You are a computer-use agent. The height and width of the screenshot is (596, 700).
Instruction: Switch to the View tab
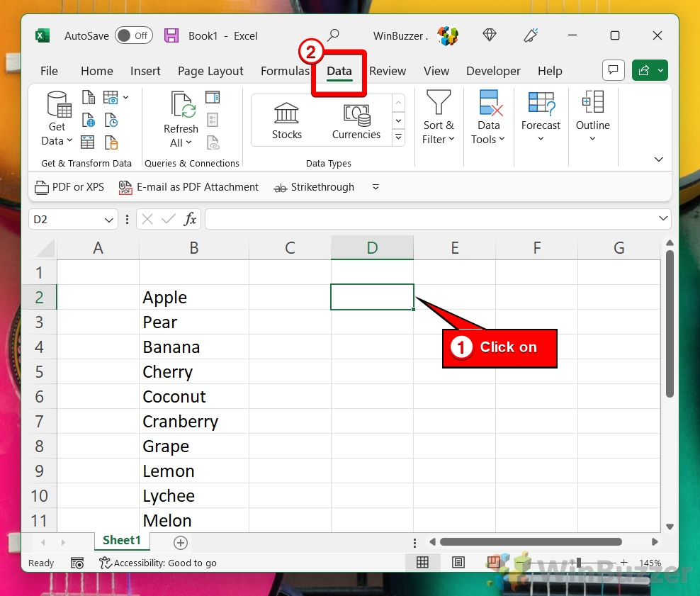(x=436, y=71)
